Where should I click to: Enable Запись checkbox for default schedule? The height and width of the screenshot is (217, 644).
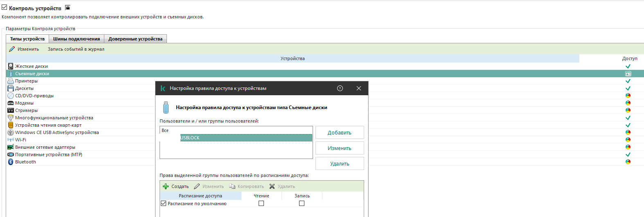[x=302, y=204]
